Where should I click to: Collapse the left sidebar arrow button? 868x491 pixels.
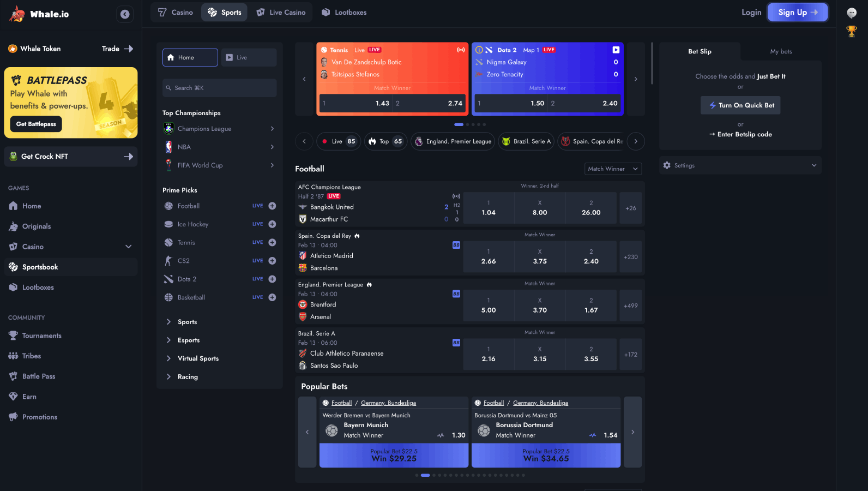[x=125, y=14]
